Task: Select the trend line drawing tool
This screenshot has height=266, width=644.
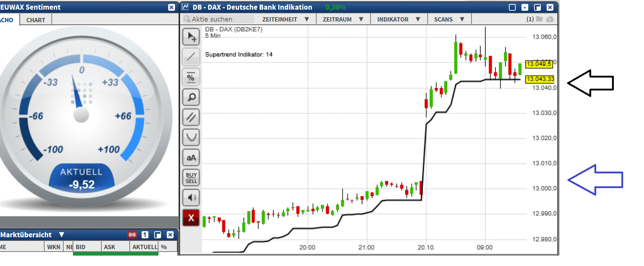Action: click(191, 56)
